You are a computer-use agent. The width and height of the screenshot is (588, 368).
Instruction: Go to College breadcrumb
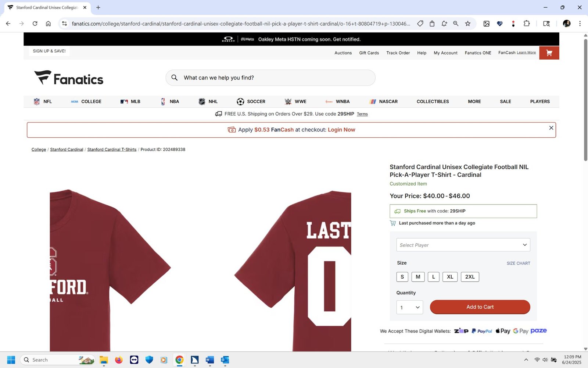39,149
